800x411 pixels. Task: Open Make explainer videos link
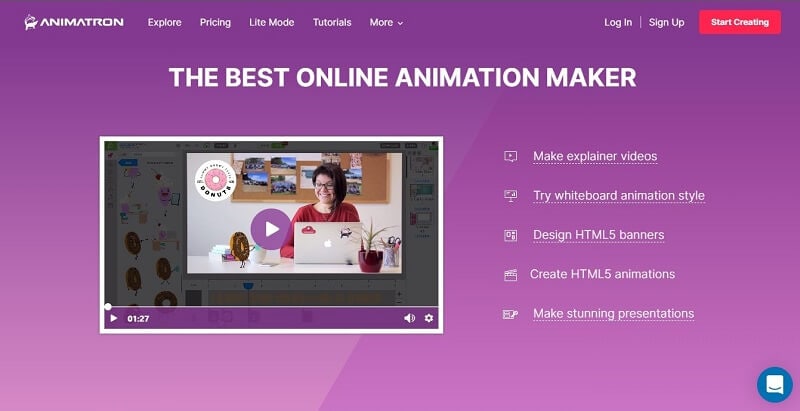(x=595, y=156)
